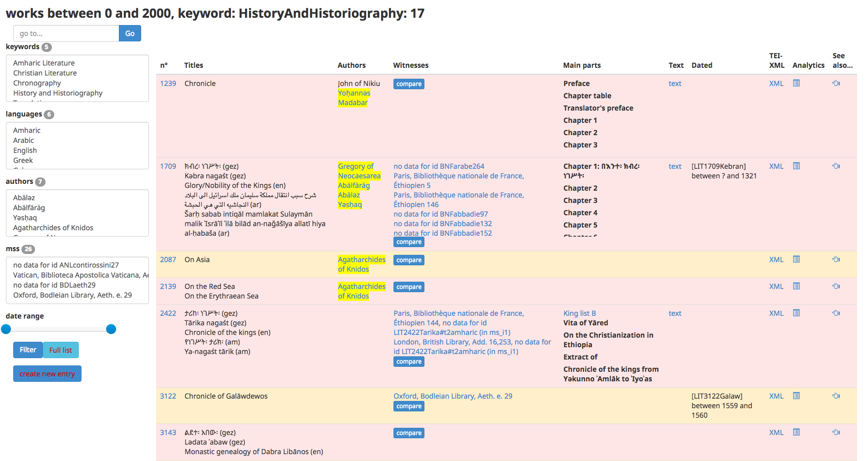
Task: Click the Dated column header
Action: coord(702,65)
